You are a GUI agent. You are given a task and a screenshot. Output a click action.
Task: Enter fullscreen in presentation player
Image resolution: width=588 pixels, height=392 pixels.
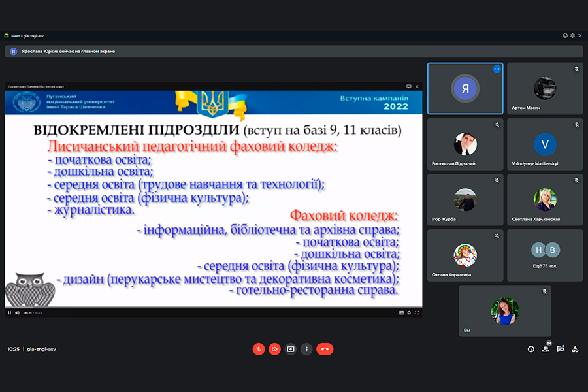(x=417, y=312)
